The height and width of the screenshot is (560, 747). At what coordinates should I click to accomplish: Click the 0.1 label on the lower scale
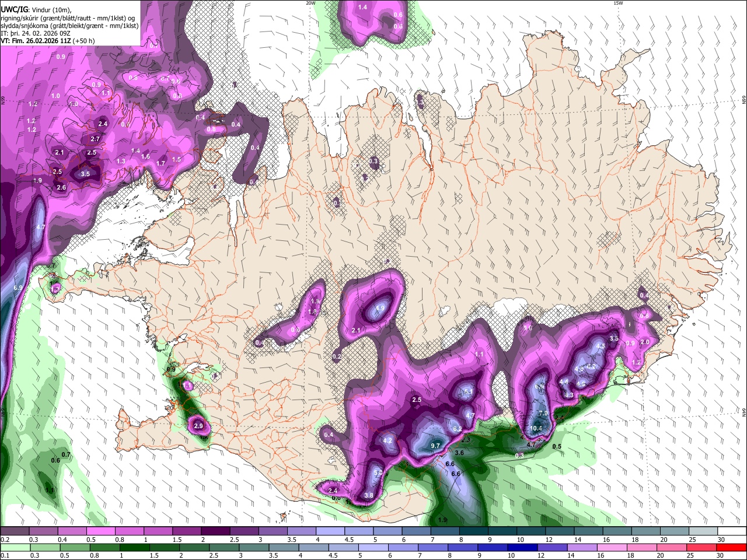5,555
